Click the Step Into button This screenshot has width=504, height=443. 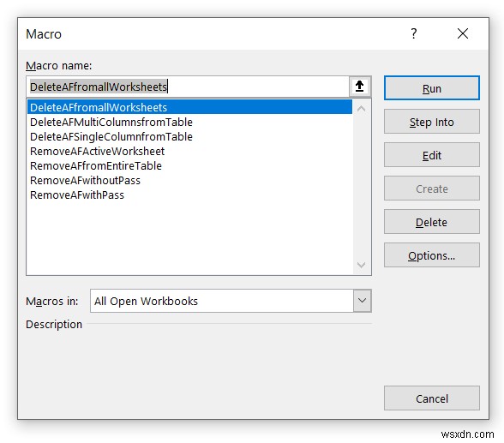[x=431, y=122]
